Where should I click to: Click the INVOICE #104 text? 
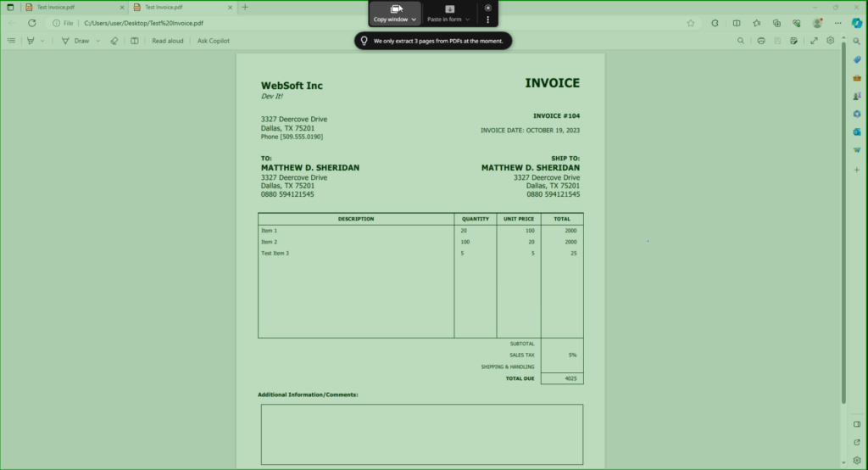click(x=556, y=116)
